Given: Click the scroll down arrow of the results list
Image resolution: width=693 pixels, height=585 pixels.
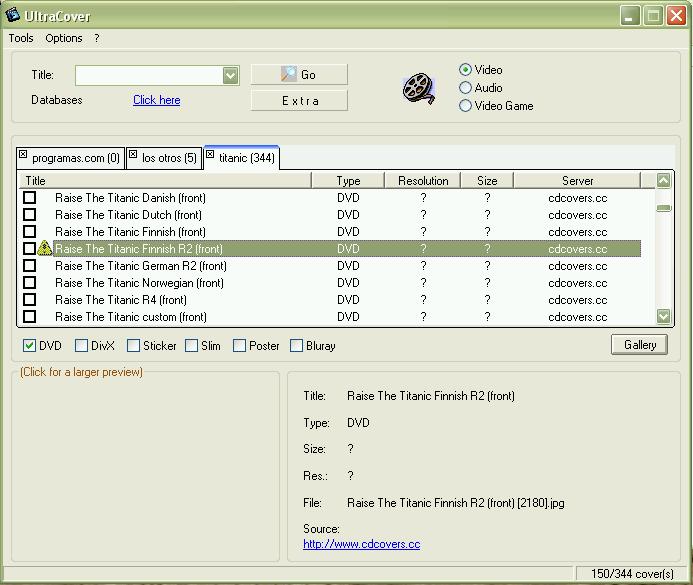Looking at the screenshot, I should click(663, 316).
